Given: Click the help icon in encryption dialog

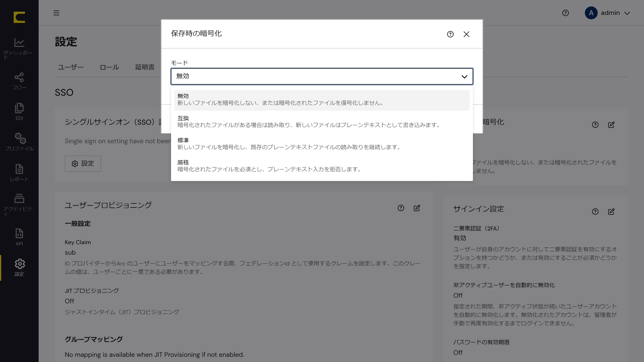Looking at the screenshot, I should (450, 34).
